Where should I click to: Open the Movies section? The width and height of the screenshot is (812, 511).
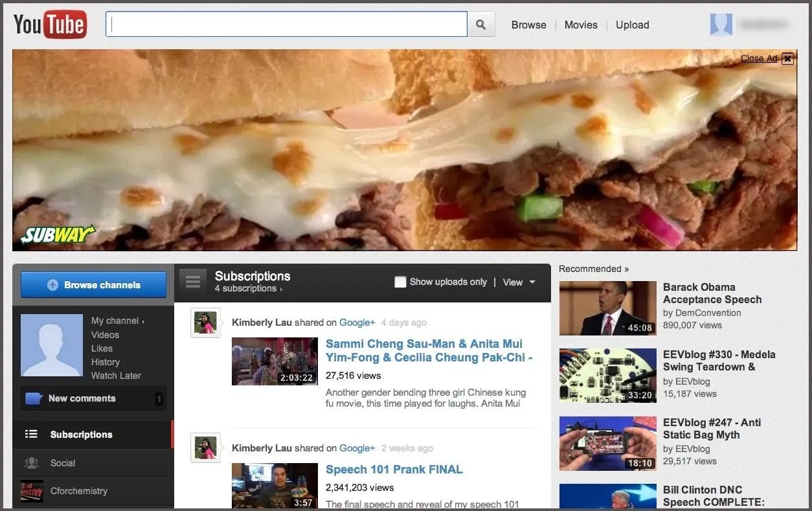coord(581,25)
